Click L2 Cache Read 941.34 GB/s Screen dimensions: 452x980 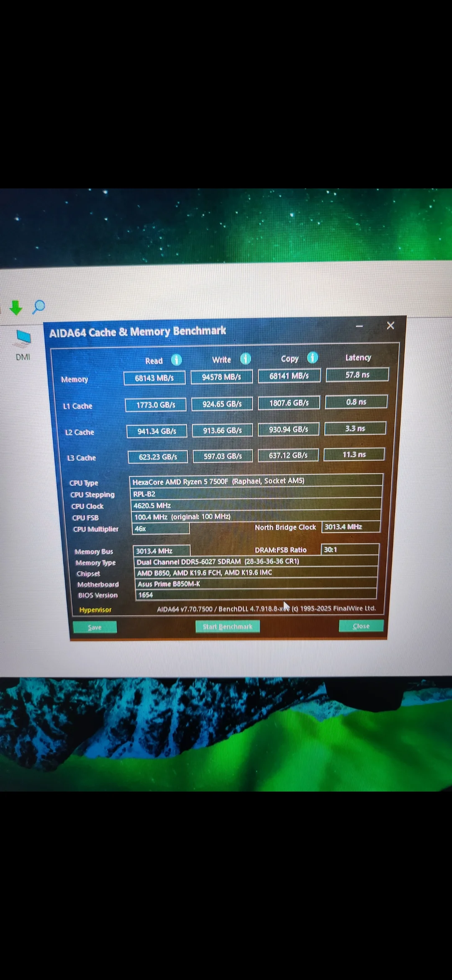tap(157, 431)
